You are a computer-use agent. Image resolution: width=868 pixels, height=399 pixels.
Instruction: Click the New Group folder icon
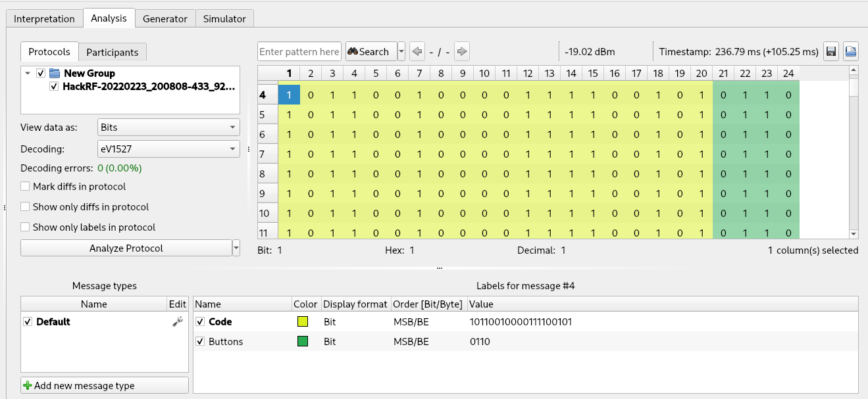[55, 73]
